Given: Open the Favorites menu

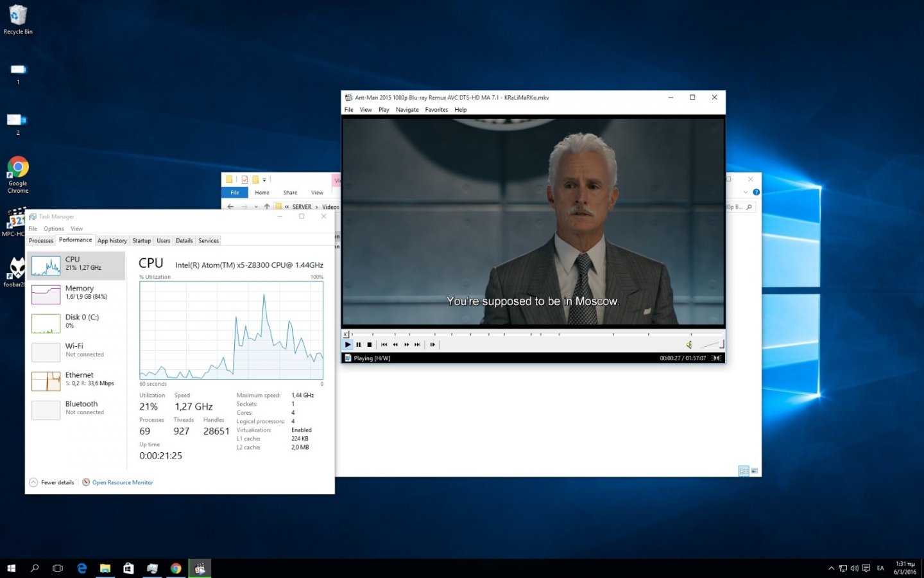Looking at the screenshot, I should (x=436, y=110).
